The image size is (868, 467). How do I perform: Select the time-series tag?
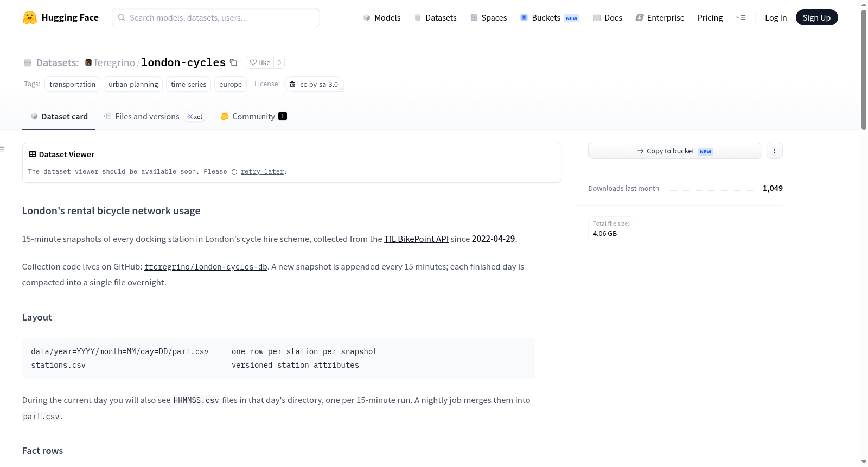point(189,84)
